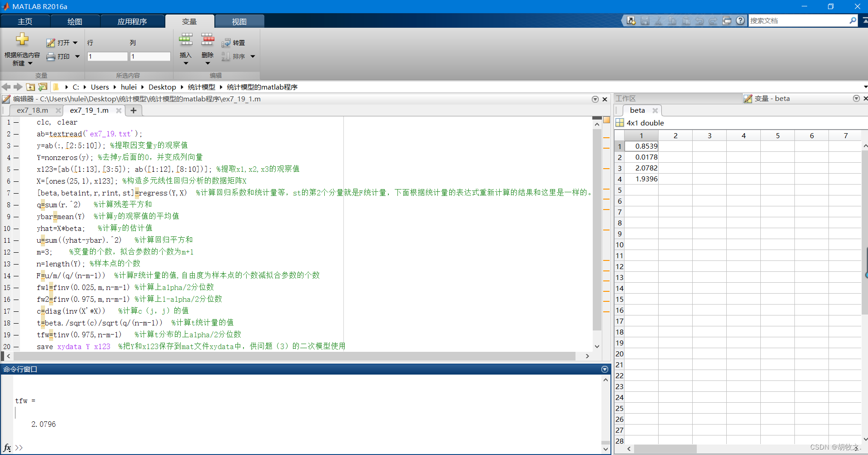
Task: Click the Desktop folder in address path
Action: click(x=162, y=87)
